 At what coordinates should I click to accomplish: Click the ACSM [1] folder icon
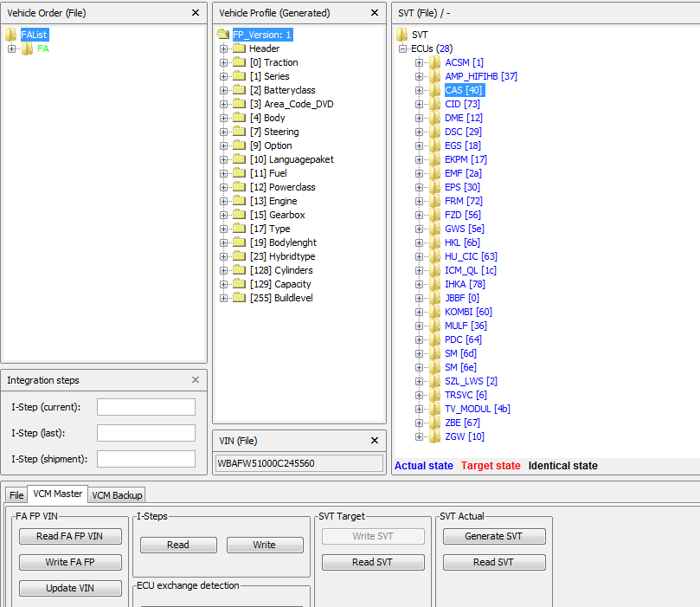pyautogui.click(x=435, y=62)
